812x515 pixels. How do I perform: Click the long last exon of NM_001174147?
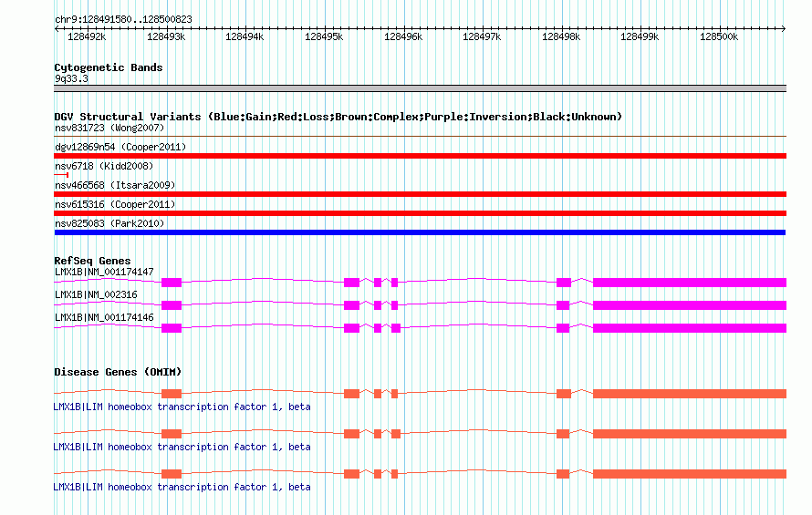[690, 282]
